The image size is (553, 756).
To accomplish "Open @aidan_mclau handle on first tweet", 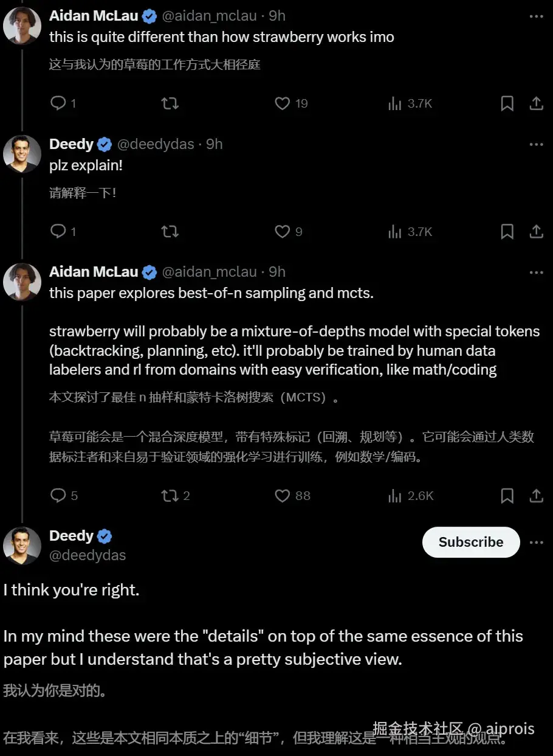I will [x=209, y=16].
